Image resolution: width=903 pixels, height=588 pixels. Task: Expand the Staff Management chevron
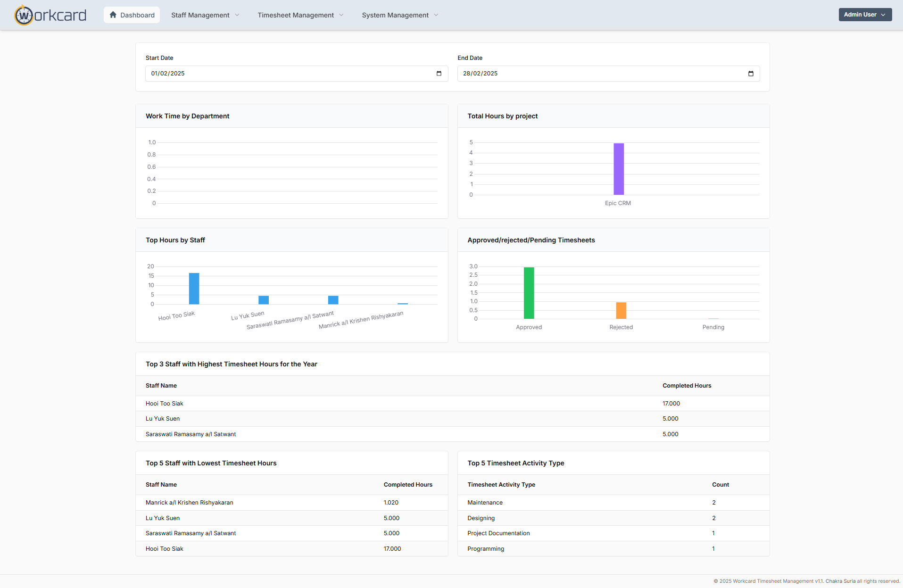pos(237,15)
